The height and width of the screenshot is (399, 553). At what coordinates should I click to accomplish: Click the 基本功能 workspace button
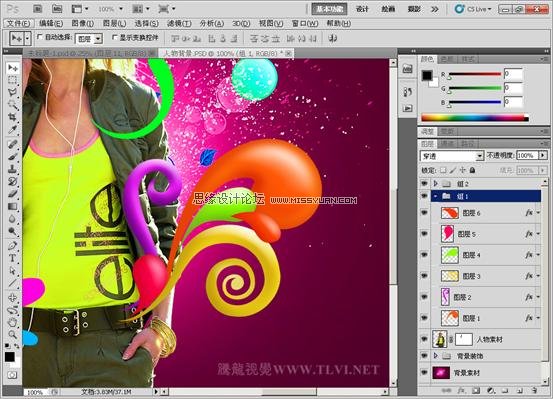point(329,9)
